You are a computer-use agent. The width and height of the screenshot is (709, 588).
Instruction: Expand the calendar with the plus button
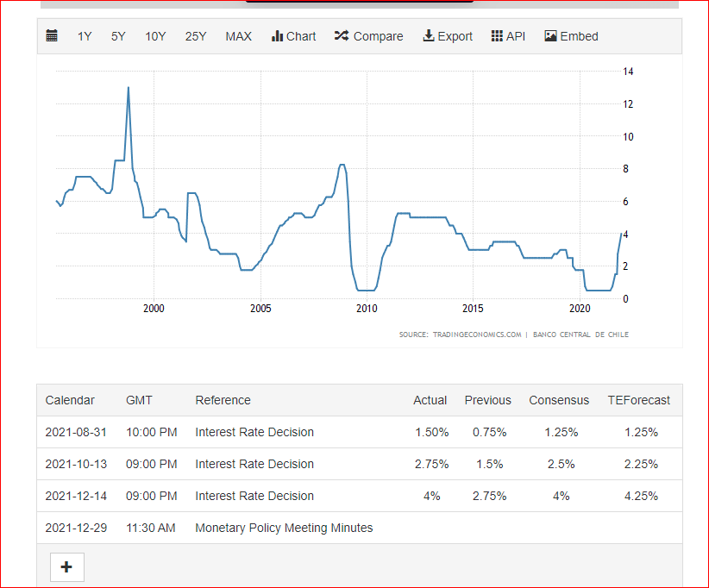coord(67,566)
